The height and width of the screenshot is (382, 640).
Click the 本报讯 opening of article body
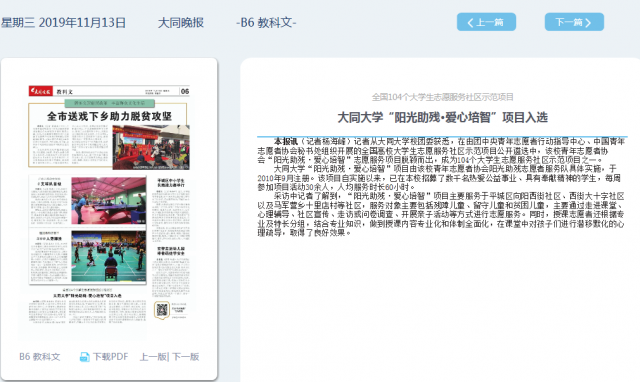click(285, 141)
